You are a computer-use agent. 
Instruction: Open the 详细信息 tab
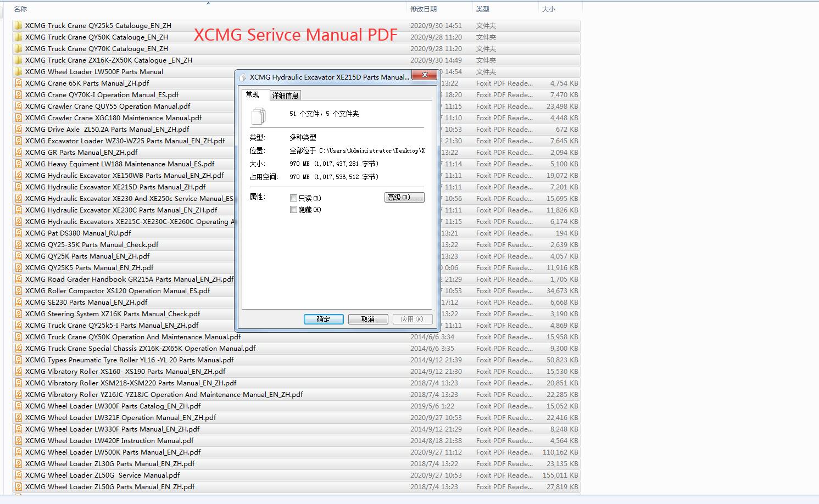click(x=286, y=96)
